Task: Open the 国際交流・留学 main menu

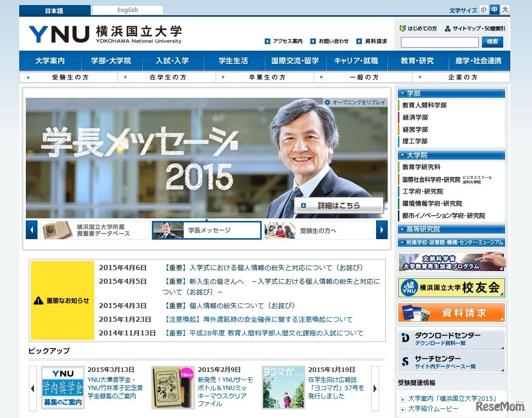Action: (x=295, y=61)
